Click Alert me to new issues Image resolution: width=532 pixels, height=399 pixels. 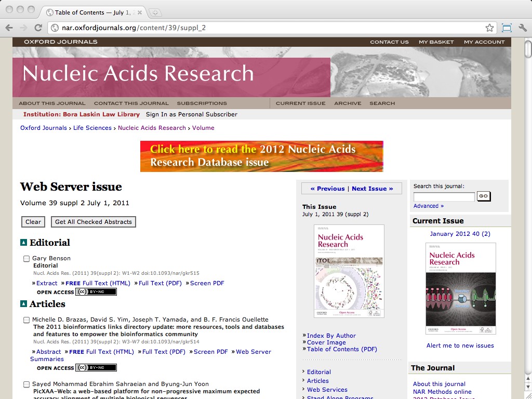(x=460, y=345)
